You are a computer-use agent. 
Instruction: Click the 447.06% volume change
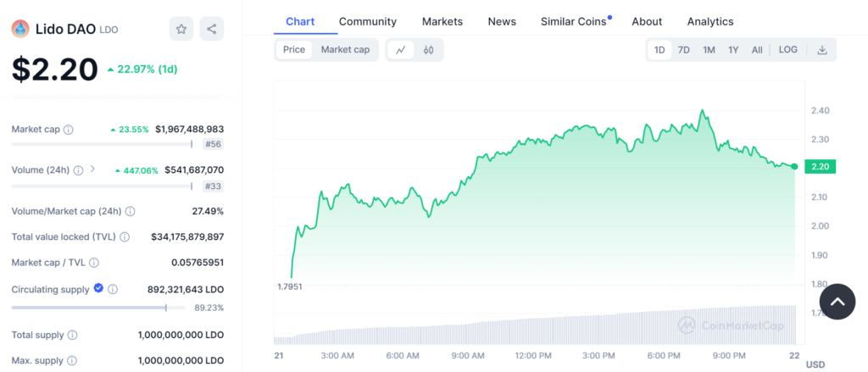(136, 170)
